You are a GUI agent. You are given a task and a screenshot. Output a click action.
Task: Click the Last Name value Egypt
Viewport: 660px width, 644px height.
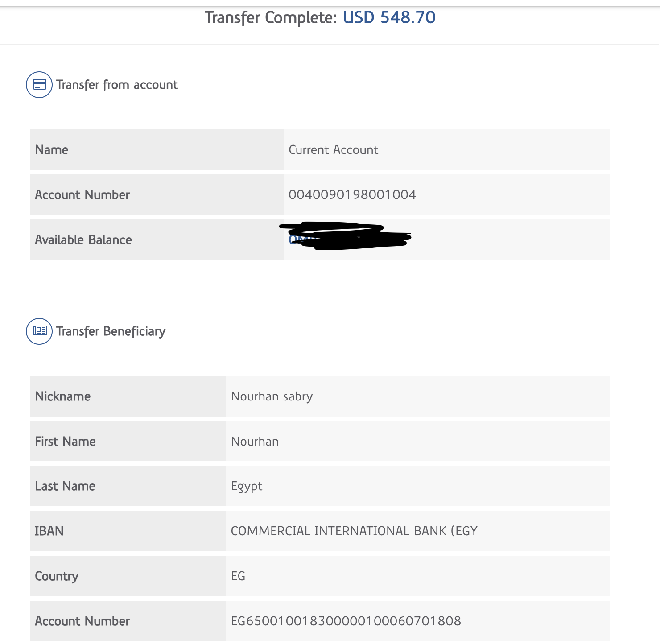(247, 486)
